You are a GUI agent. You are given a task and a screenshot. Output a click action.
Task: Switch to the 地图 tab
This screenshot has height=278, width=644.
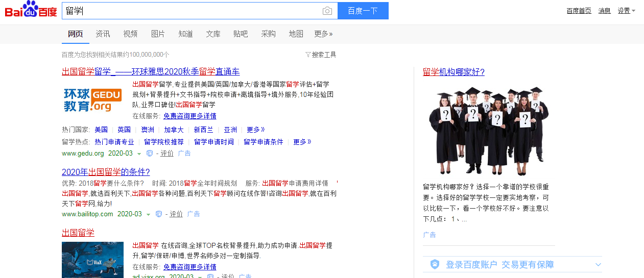(296, 34)
